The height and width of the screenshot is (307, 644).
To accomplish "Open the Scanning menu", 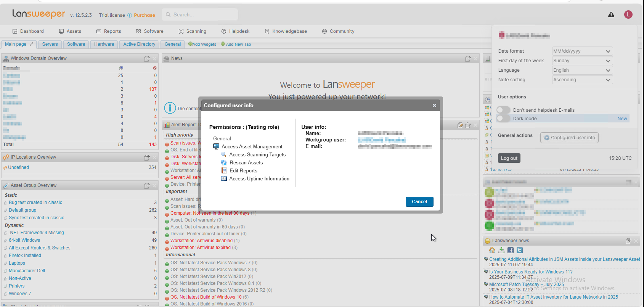I will pos(193,31).
